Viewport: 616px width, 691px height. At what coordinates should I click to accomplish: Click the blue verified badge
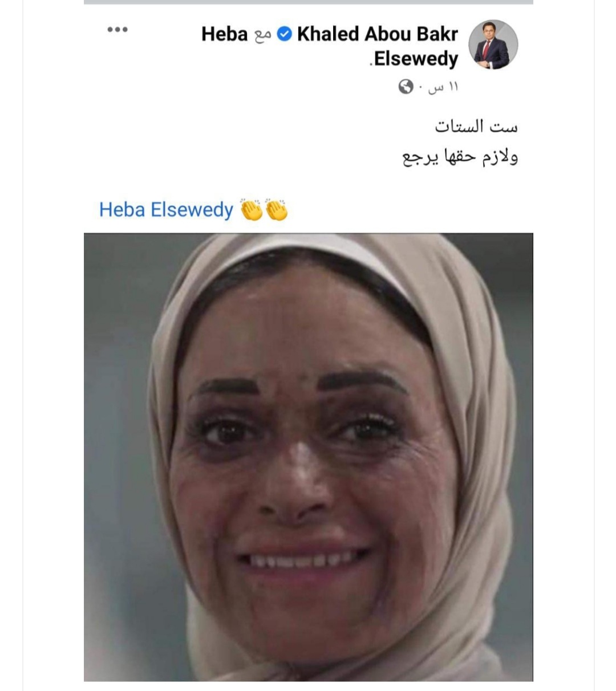pos(284,34)
